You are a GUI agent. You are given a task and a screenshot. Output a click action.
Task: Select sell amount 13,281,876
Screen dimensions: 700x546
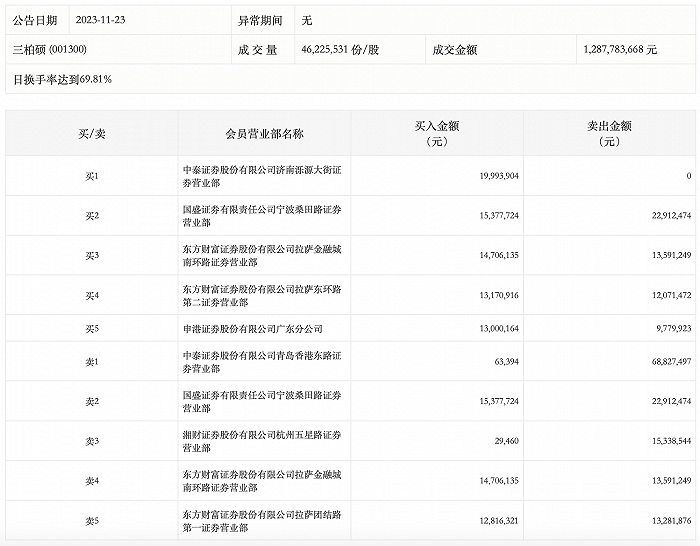pos(671,521)
